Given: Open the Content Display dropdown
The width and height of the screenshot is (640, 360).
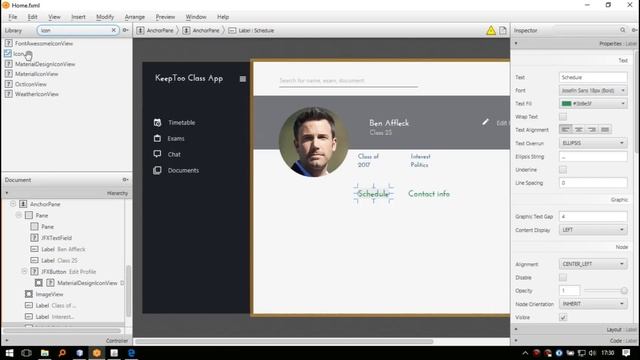Looking at the screenshot, I should click(593, 230).
